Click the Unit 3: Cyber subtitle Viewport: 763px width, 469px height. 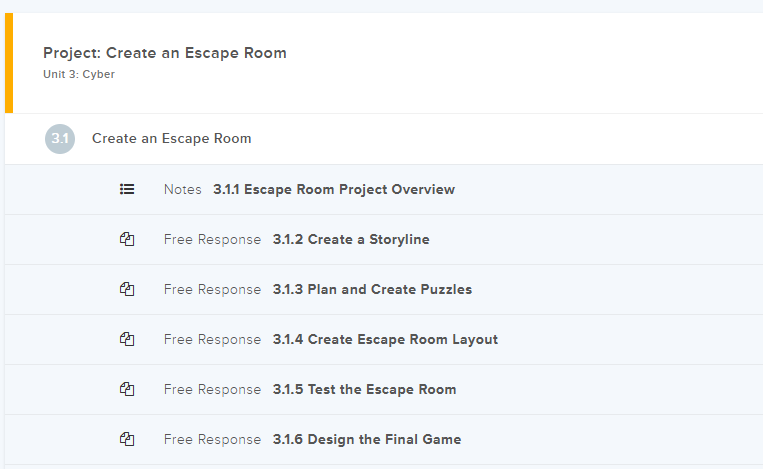coord(79,75)
